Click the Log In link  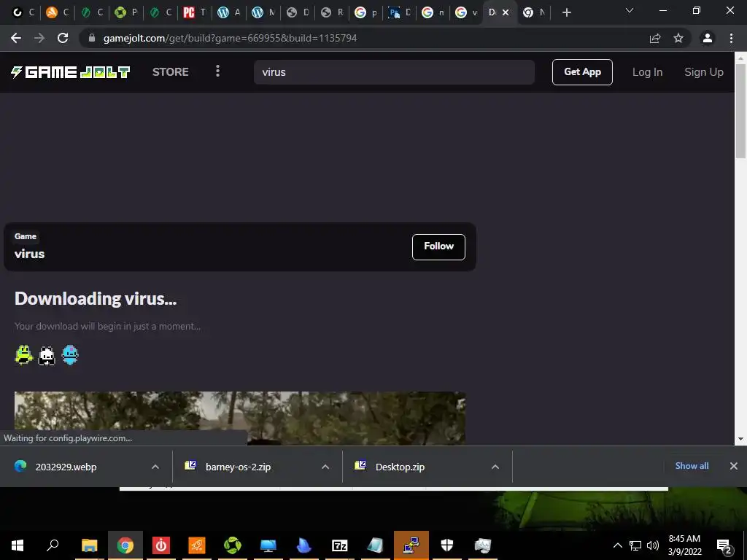click(x=647, y=72)
